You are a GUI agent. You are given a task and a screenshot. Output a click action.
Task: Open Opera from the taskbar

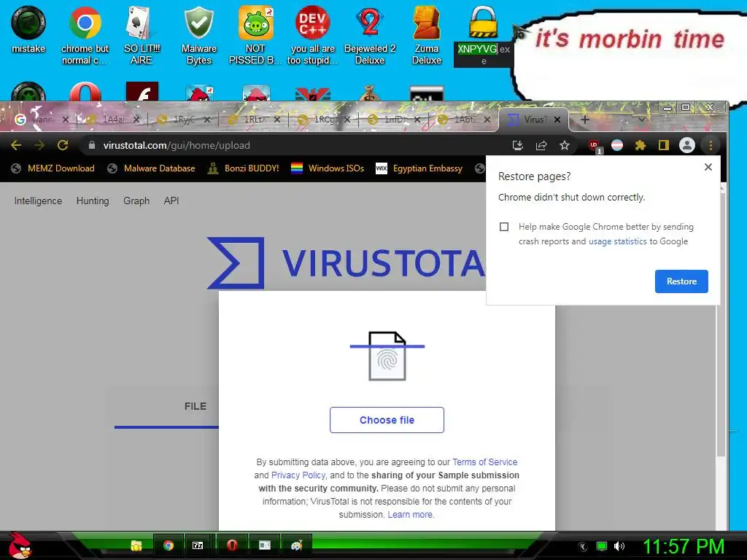pos(232,545)
